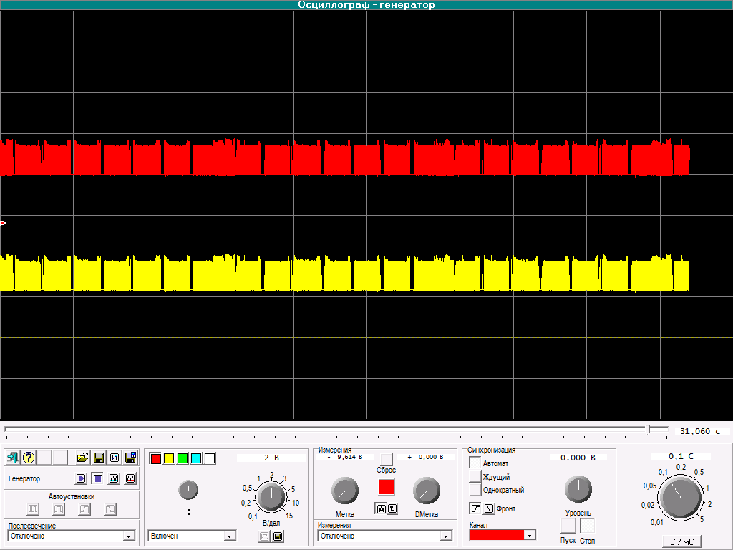Click the third Автоустановки waveform icon
The width and height of the screenshot is (733, 550).
85,509
